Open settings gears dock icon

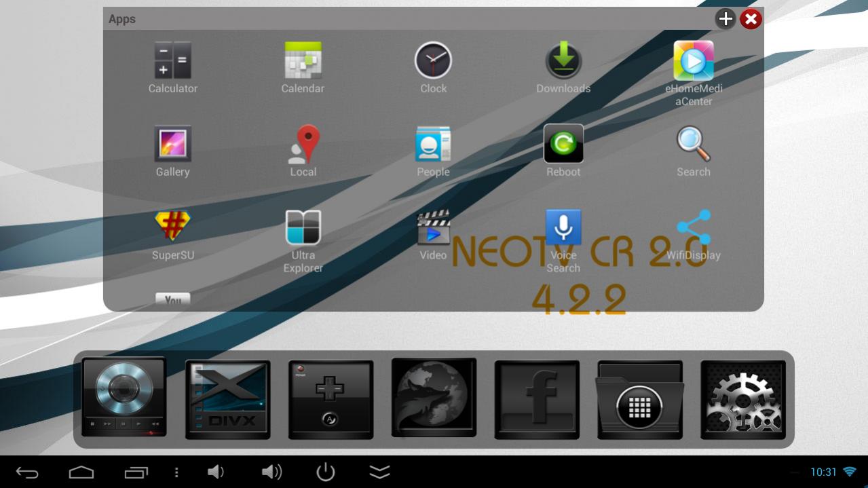pyautogui.click(x=743, y=400)
